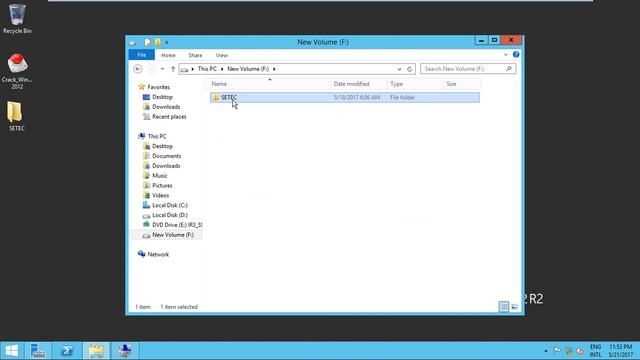Open the address bar history dropdown
640x360 pixels.
click(399, 69)
